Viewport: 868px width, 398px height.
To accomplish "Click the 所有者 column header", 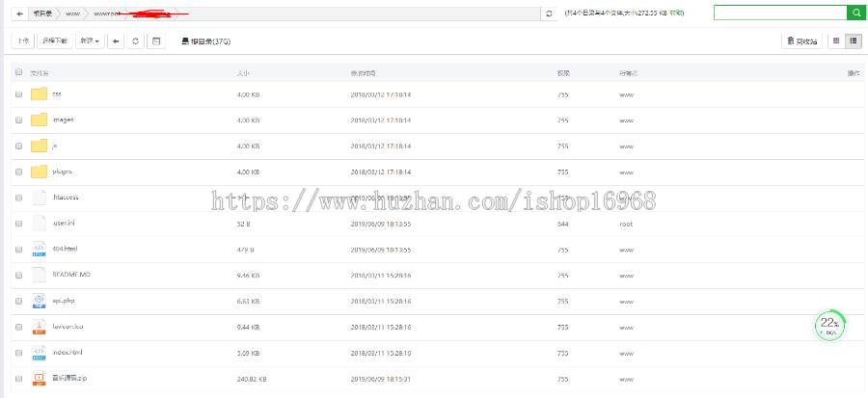I will pos(629,73).
